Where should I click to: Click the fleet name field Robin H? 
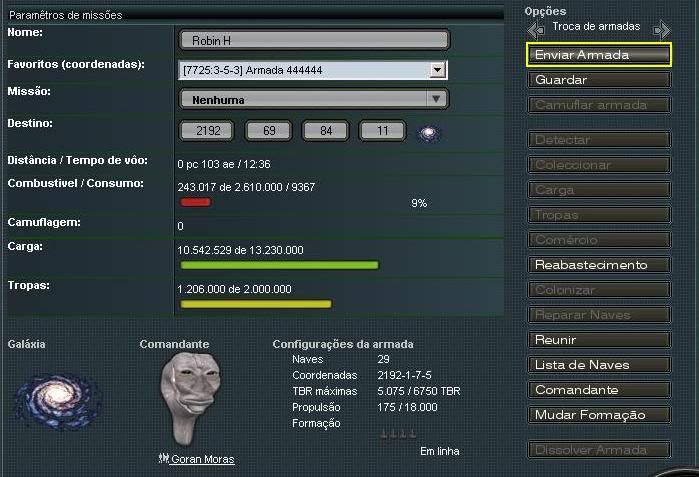314,40
